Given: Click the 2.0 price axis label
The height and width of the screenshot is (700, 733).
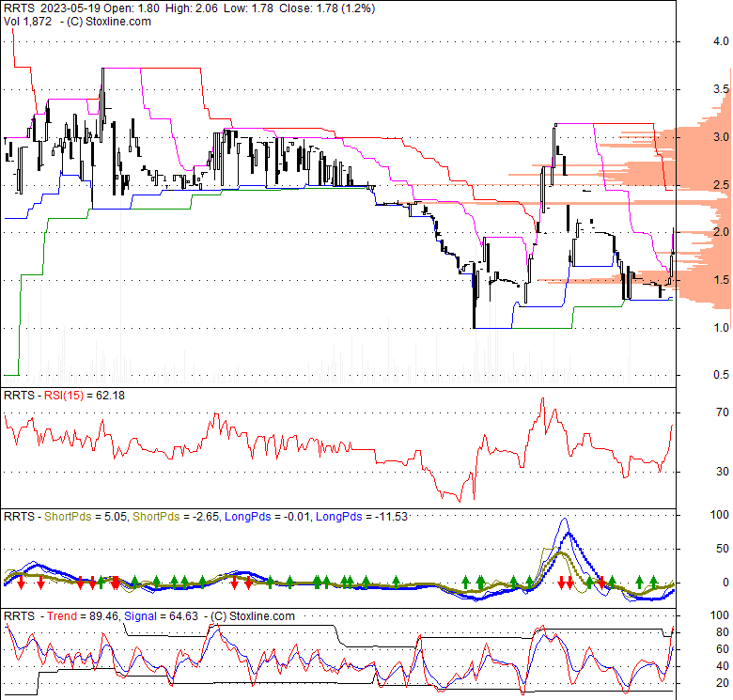Looking at the screenshot, I should tap(721, 232).
